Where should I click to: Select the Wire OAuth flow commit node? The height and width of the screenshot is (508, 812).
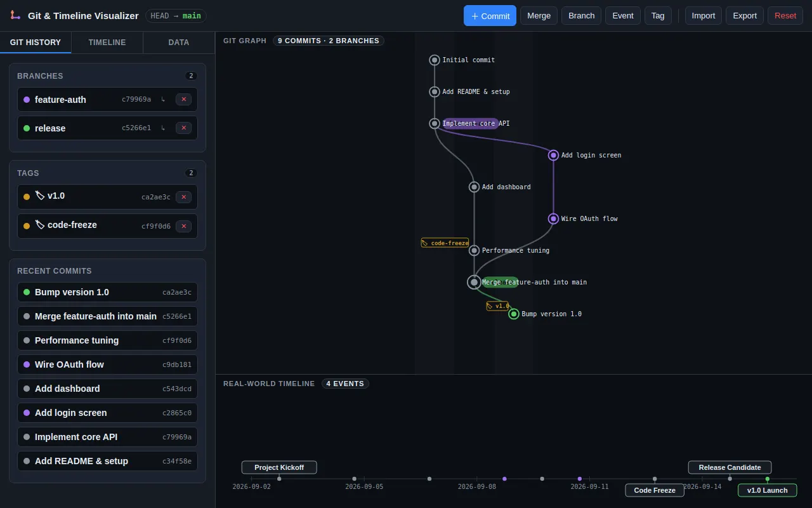point(553,218)
